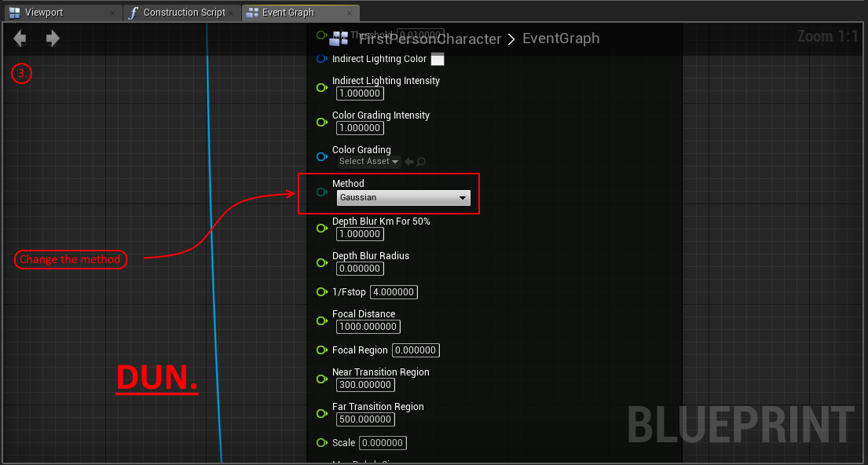Switch to the Viewport tab
868x465 pixels.
[x=61, y=13]
